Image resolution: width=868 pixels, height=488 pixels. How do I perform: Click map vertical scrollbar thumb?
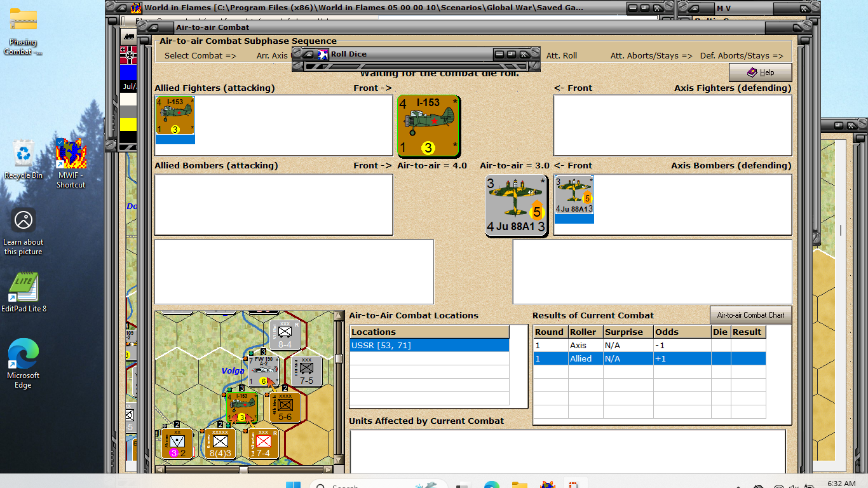[338, 358]
